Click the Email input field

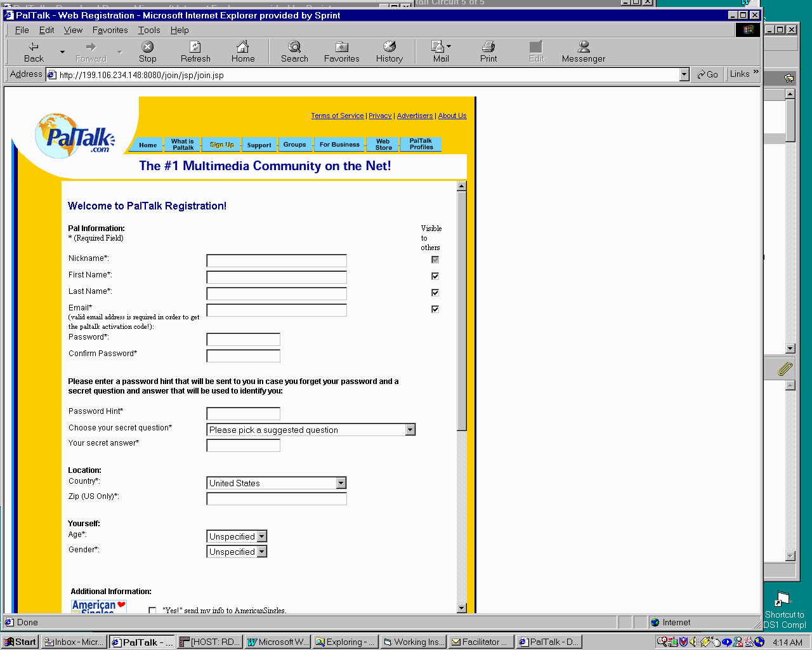(277, 310)
